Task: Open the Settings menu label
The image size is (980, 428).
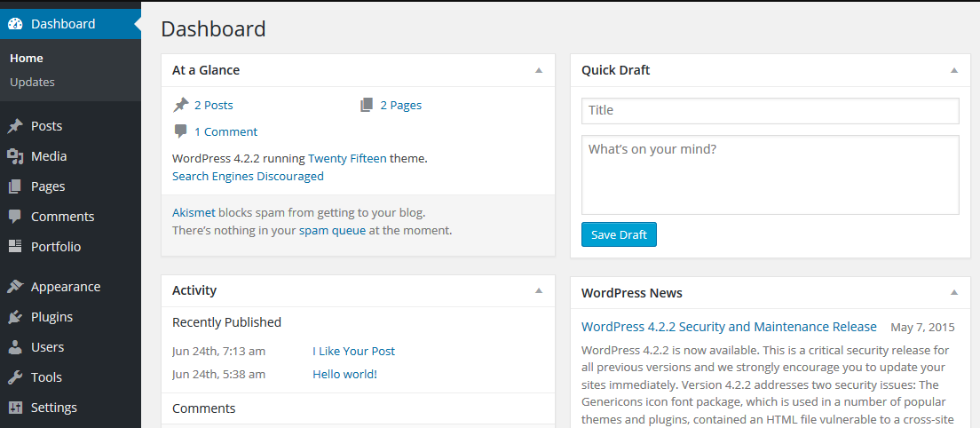Action: tap(54, 408)
